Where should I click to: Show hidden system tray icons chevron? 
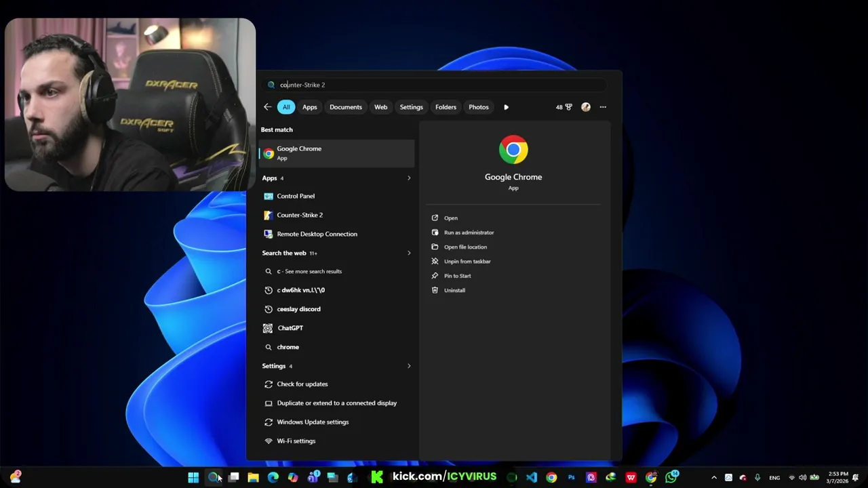(713, 478)
